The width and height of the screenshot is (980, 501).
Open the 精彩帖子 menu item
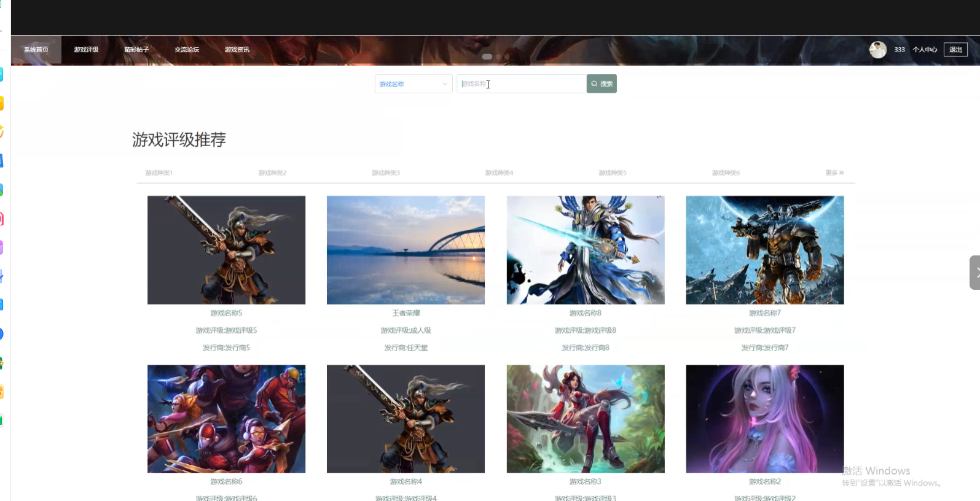coord(136,50)
